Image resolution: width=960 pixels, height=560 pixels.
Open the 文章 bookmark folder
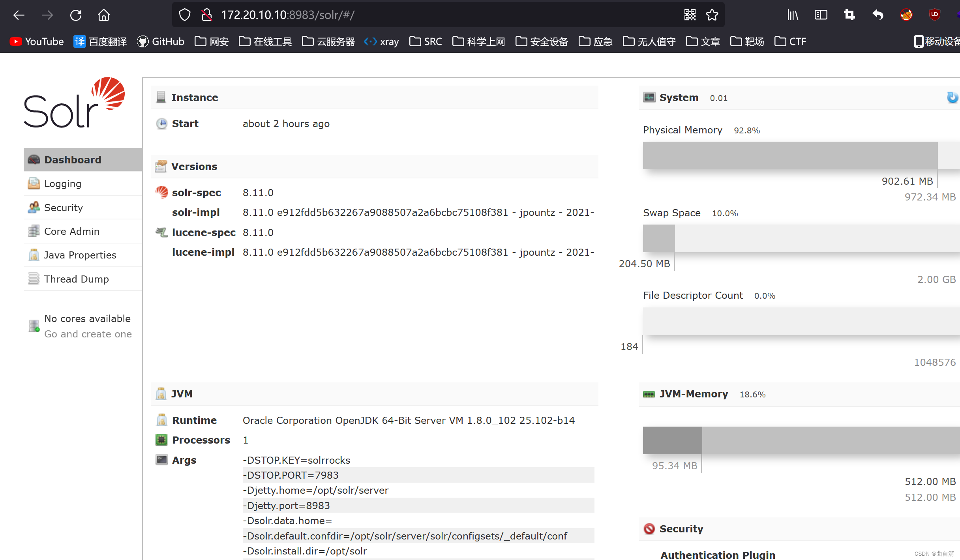click(703, 41)
